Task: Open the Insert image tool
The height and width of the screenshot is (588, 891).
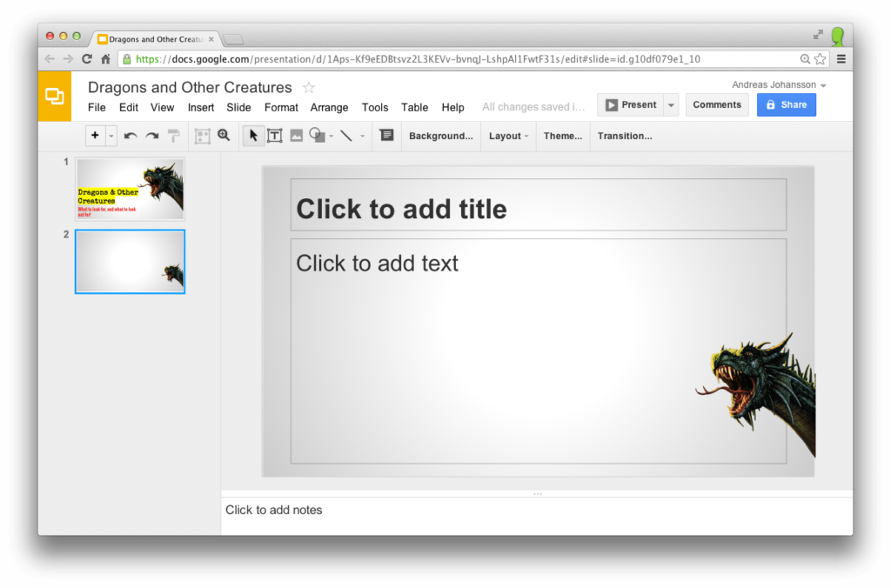Action: (297, 136)
